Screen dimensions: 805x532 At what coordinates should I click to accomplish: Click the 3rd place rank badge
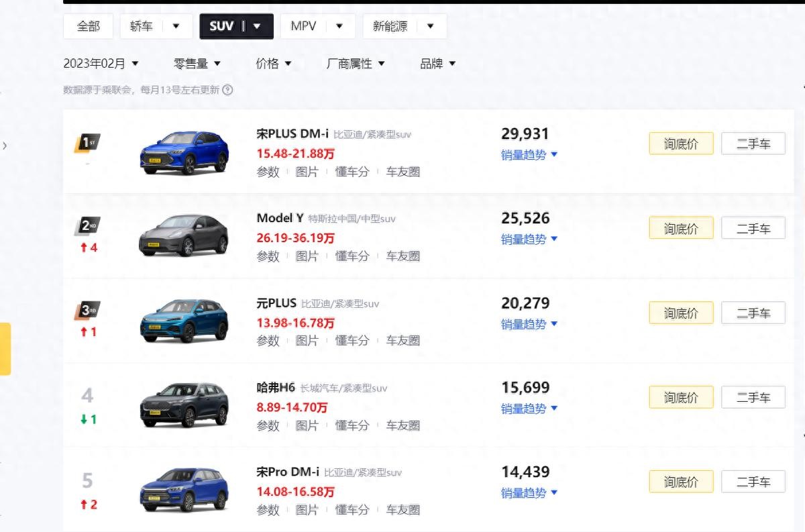87,311
